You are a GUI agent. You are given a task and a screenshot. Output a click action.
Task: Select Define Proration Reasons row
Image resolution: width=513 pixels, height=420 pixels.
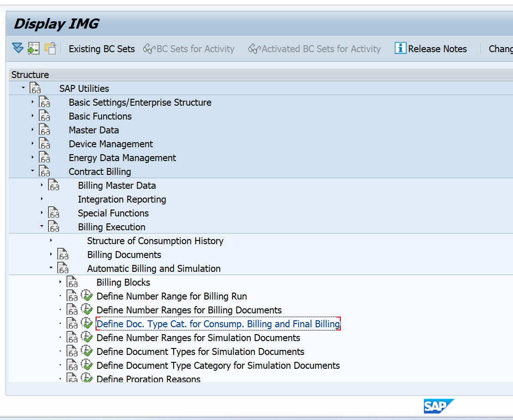pos(149,379)
